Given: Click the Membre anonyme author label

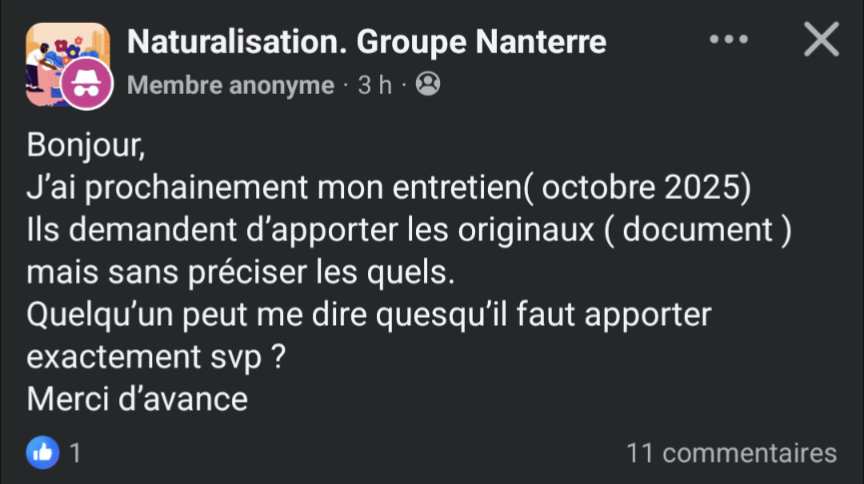Looking at the screenshot, I should [x=231, y=86].
